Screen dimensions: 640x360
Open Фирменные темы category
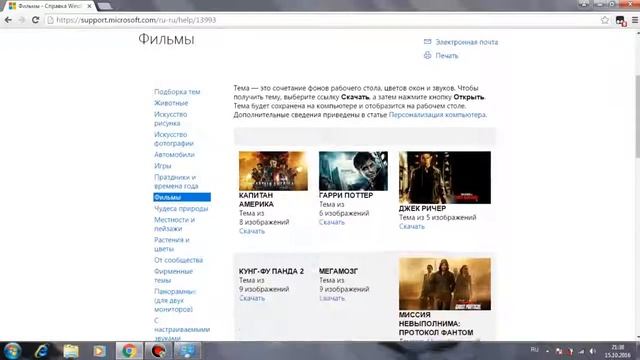click(173, 276)
